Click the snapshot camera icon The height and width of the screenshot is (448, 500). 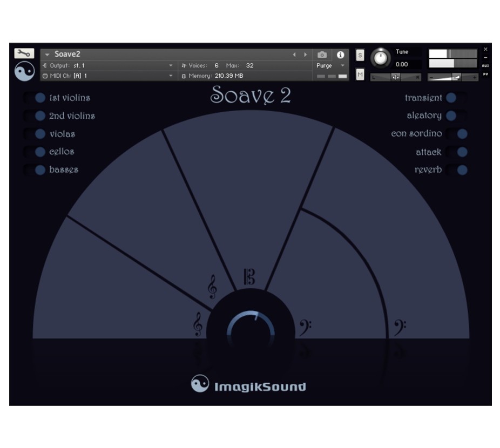point(322,54)
